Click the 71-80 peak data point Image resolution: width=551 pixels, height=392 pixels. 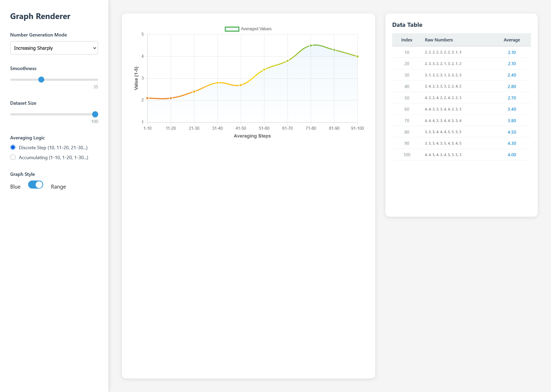(311, 46)
